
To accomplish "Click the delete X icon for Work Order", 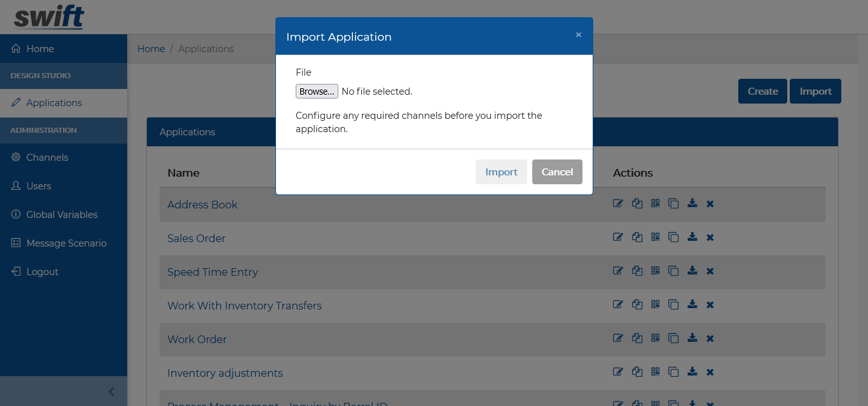I will [710, 339].
